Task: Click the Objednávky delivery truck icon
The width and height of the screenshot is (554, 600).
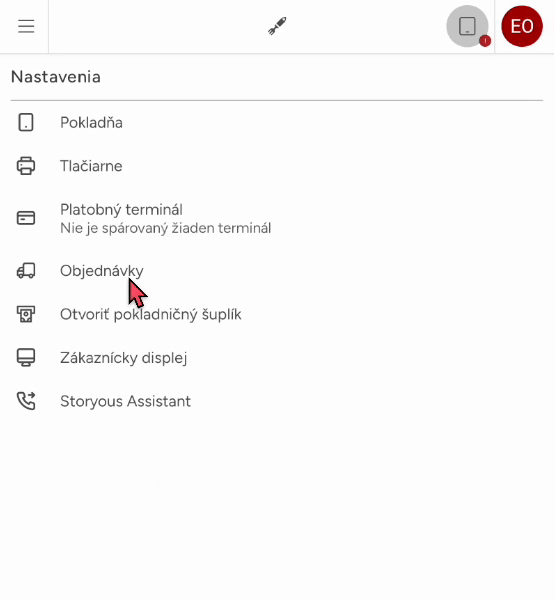Action: tap(26, 271)
